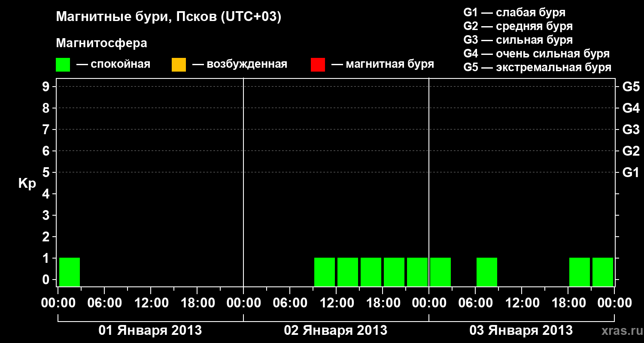Click the date label '02 Января 2013'
Screen dimensions: 644x343
pyautogui.click(x=336, y=331)
